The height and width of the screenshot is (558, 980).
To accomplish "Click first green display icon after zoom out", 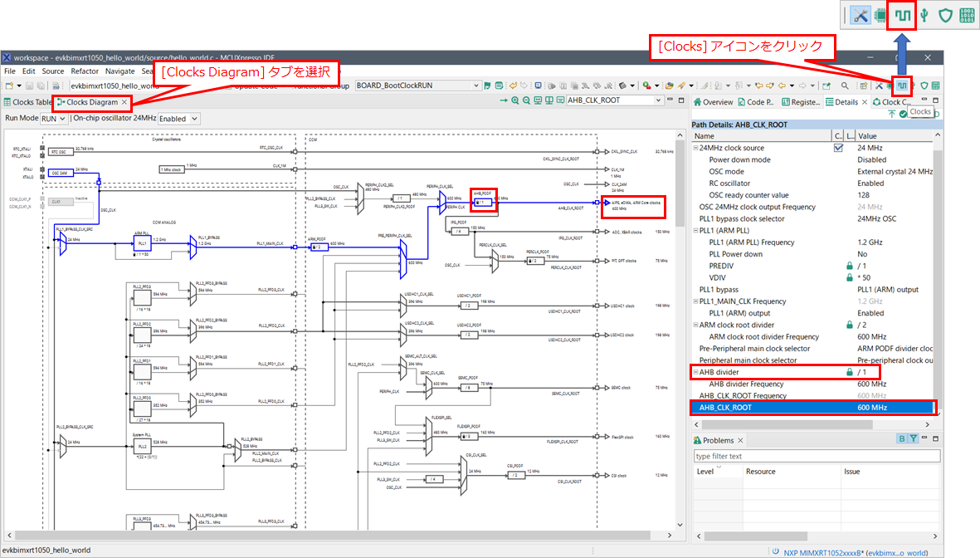I will (538, 100).
